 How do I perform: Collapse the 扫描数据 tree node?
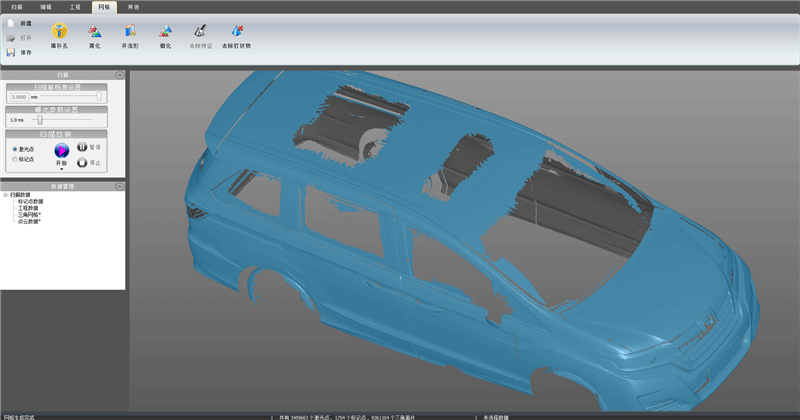[5, 194]
